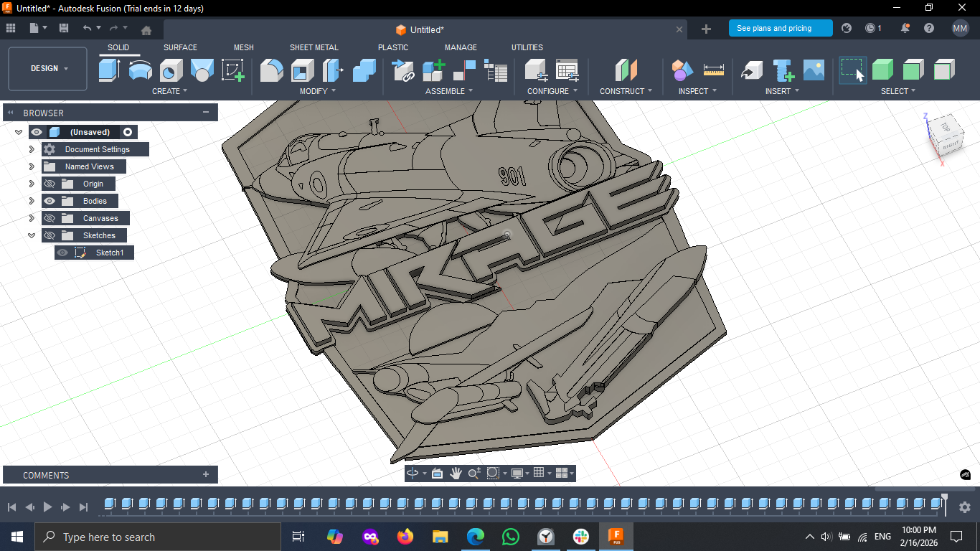Click the Inspect shapes icon
This screenshot has width=980, height=551.
pos(682,70)
